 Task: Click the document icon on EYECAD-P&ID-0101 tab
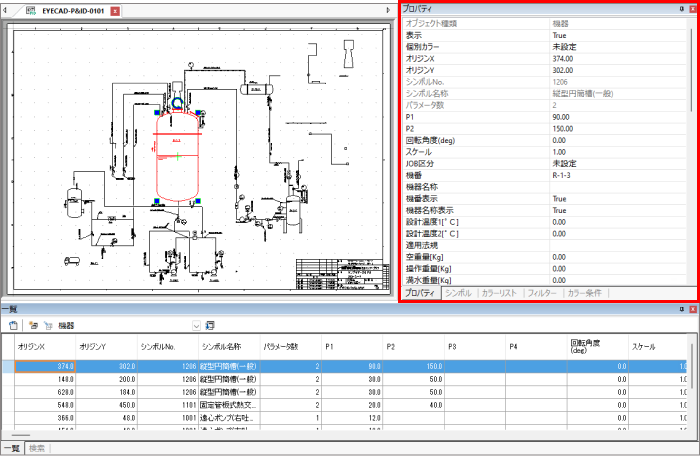click(x=31, y=10)
